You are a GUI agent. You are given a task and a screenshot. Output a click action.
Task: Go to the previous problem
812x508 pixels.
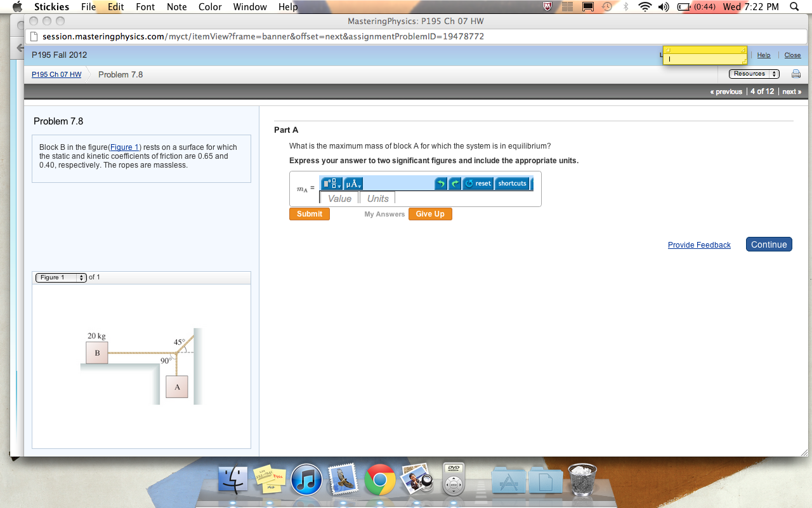coord(726,91)
